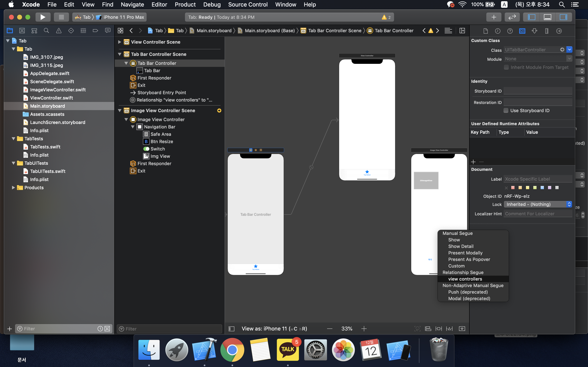Open the Editor menu
The image size is (588, 367).
pyautogui.click(x=159, y=4)
